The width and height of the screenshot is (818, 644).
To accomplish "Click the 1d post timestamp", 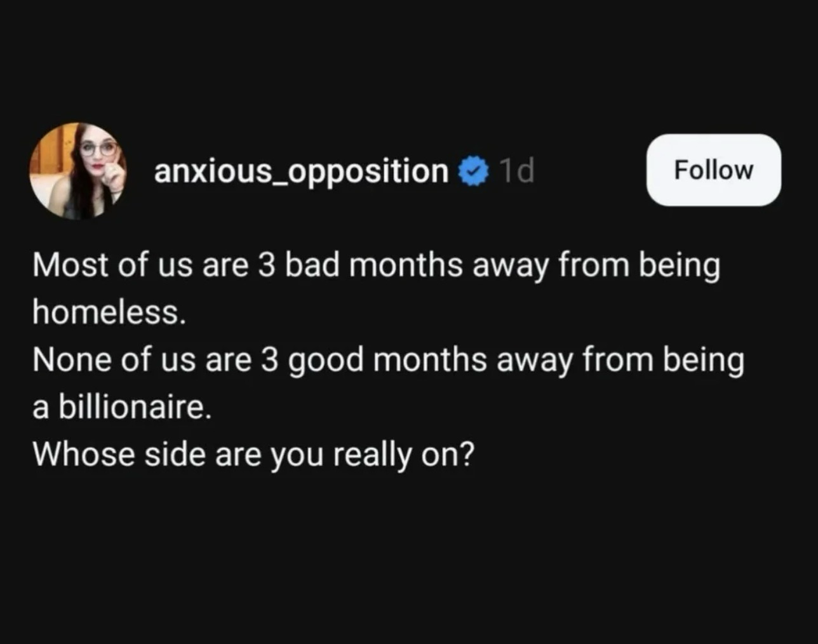I will click(516, 171).
